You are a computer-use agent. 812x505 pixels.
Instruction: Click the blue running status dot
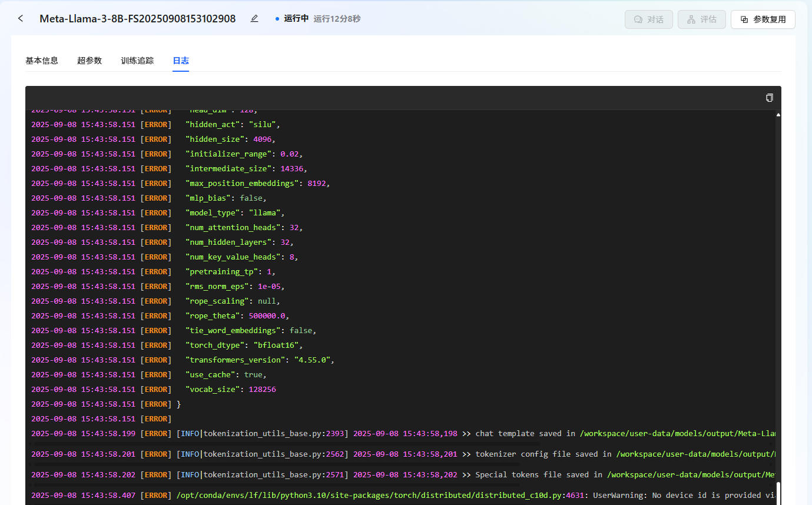277,19
